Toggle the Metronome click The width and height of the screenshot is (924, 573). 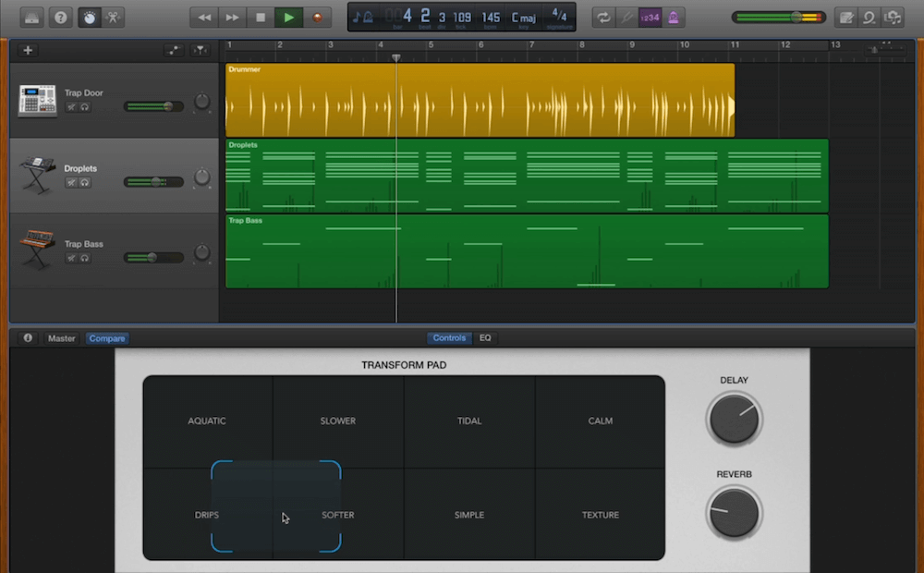coord(673,18)
